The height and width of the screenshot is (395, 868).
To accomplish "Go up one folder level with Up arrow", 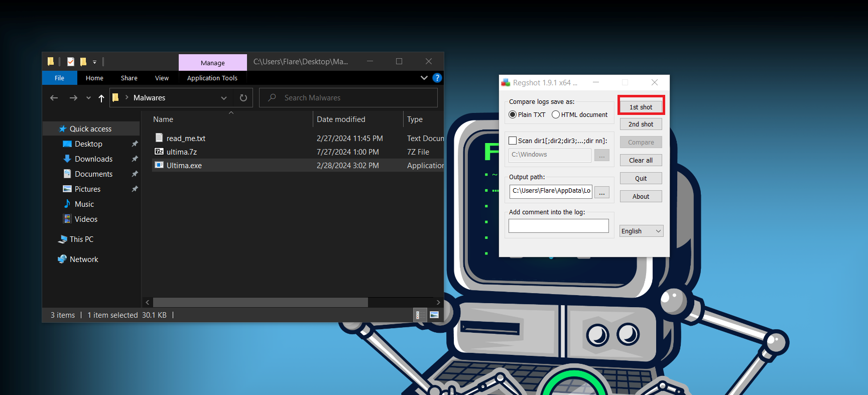I will (x=101, y=98).
